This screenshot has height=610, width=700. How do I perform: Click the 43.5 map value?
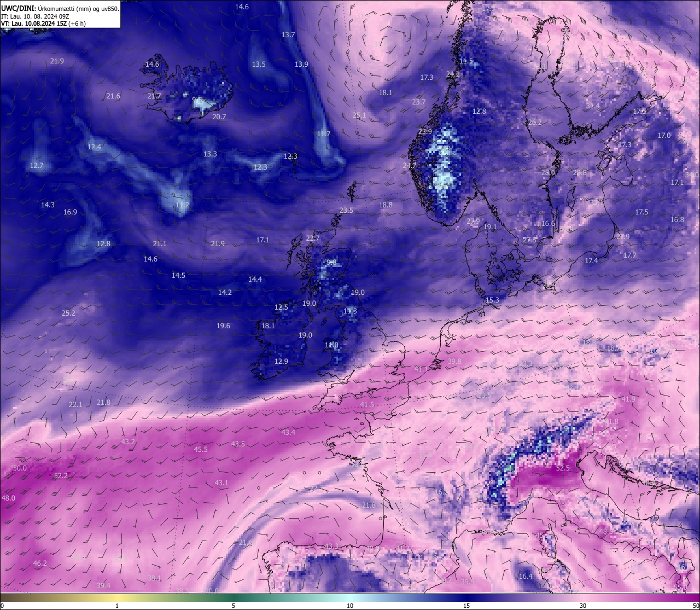pyautogui.click(x=238, y=444)
